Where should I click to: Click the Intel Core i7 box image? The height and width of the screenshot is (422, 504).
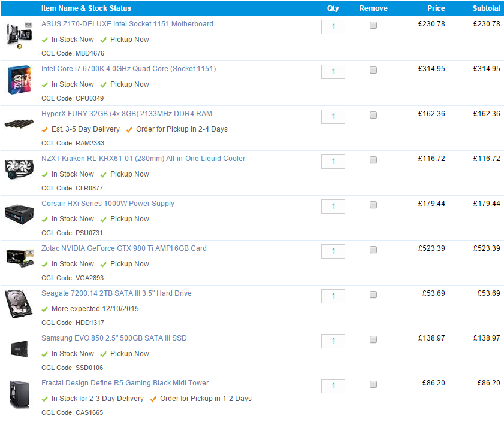(x=20, y=80)
